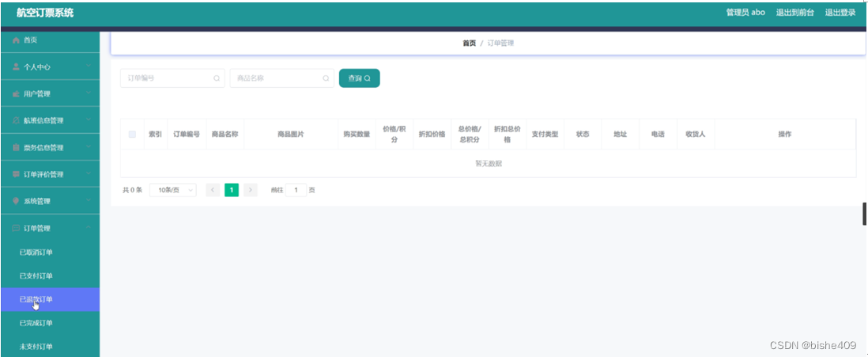
Task: Click 退出到前台 in the header
Action: pyautogui.click(x=795, y=13)
